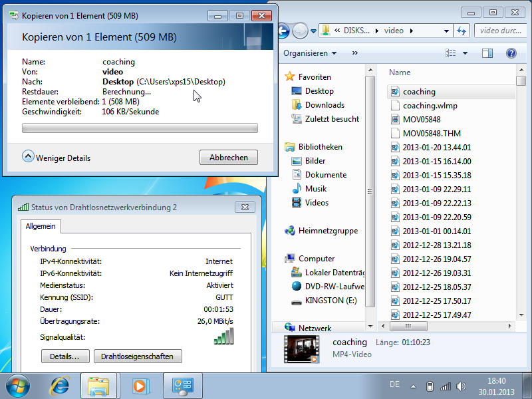Open Internet Explorer from the taskbar
The image size is (532, 399).
[x=61, y=385]
